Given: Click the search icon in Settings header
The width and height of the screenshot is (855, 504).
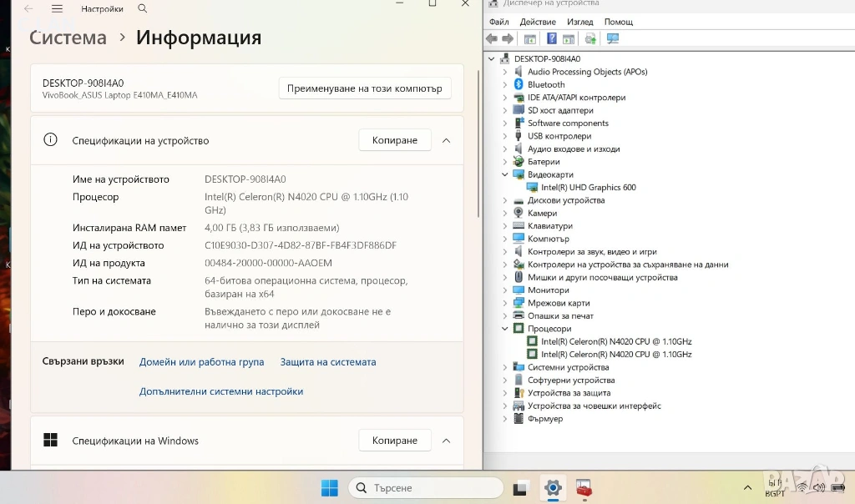Looking at the screenshot, I should tap(143, 8).
